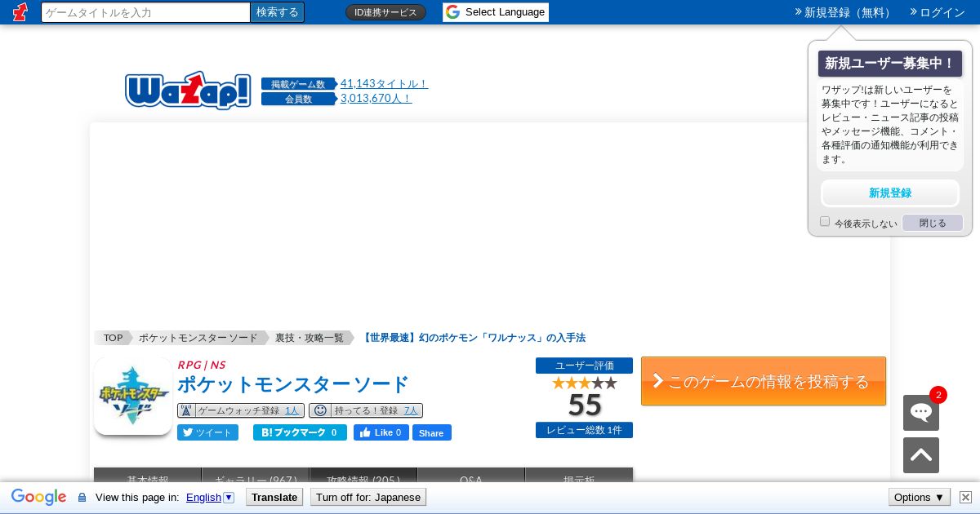The width and height of the screenshot is (980, 514).
Task: Click the RPG | NS genre text
Action: click(x=202, y=365)
